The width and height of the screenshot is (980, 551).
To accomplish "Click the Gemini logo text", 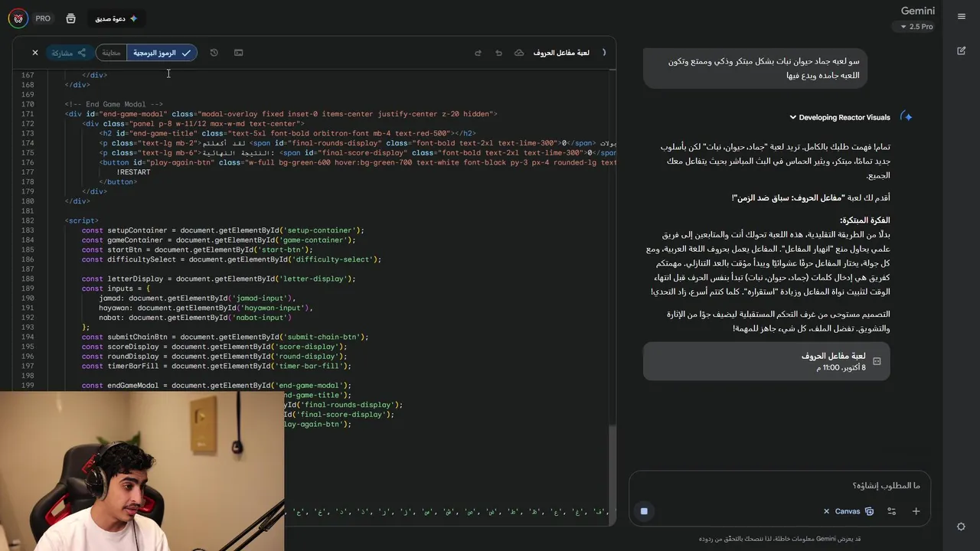I will (918, 11).
